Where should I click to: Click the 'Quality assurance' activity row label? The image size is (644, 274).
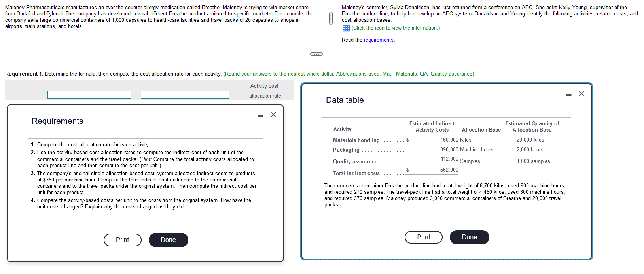pyautogui.click(x=355, y=161)
